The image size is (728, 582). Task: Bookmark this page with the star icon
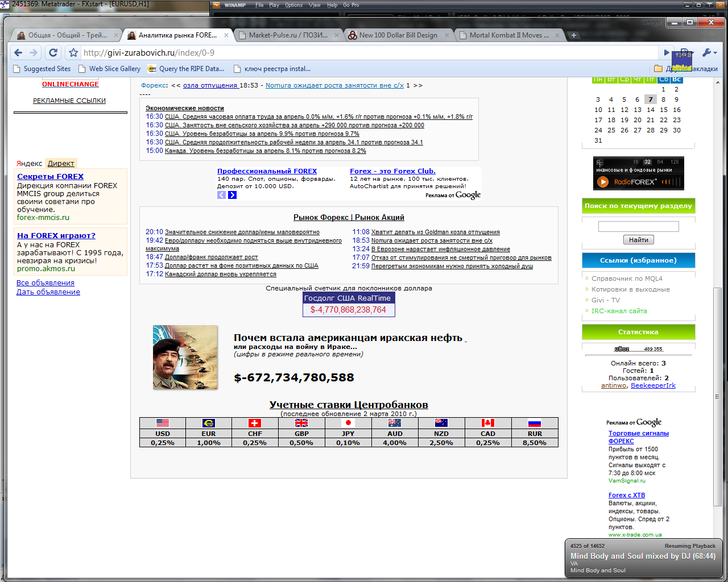click(x=73, y=53)
